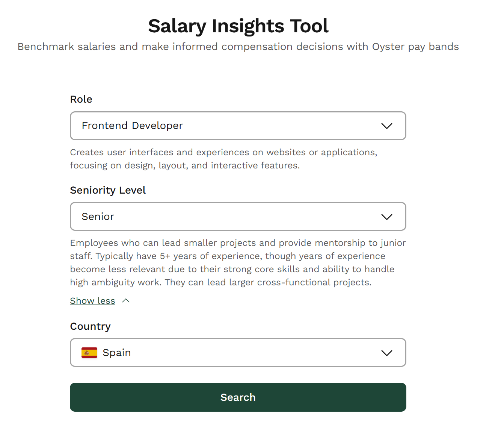The width and height of the screenshot is (504, 441).
Task: Click the Role field label
Action: pyautogui.click(x=81, y=99)
